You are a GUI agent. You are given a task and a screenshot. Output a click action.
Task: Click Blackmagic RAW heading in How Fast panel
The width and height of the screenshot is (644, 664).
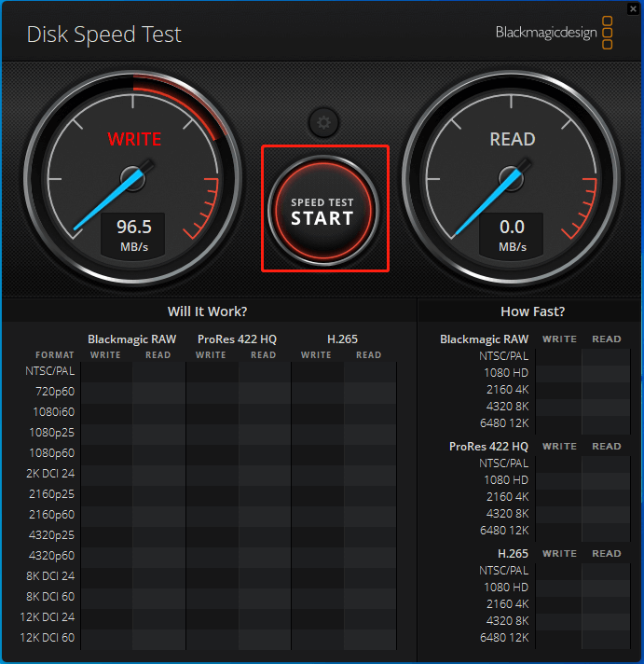click(484, 339)
